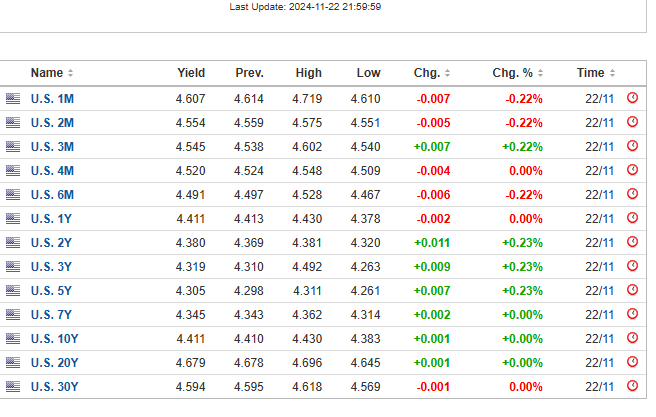Click the clock icon in U.S. 2Y row
656x417 pixels.
coord(632,242)
